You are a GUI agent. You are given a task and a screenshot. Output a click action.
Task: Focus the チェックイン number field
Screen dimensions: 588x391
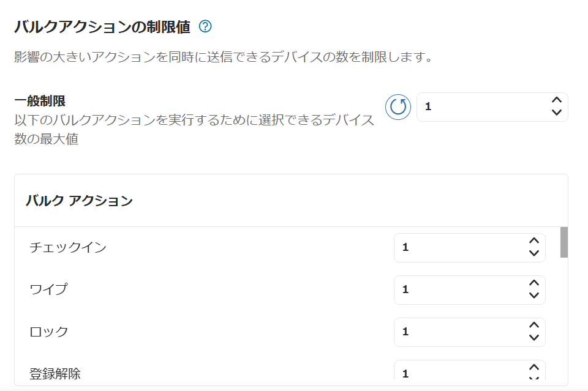[470, 248]
